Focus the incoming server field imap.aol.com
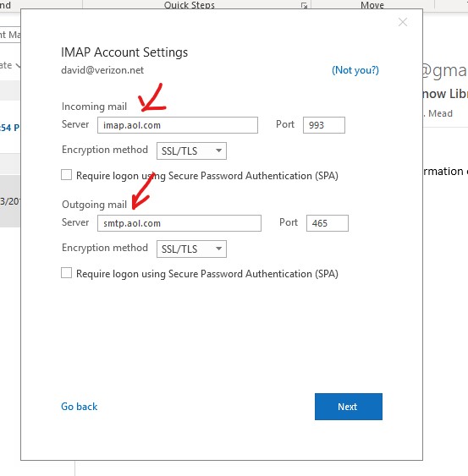468x476 pixels. click(x=178, y=125)
